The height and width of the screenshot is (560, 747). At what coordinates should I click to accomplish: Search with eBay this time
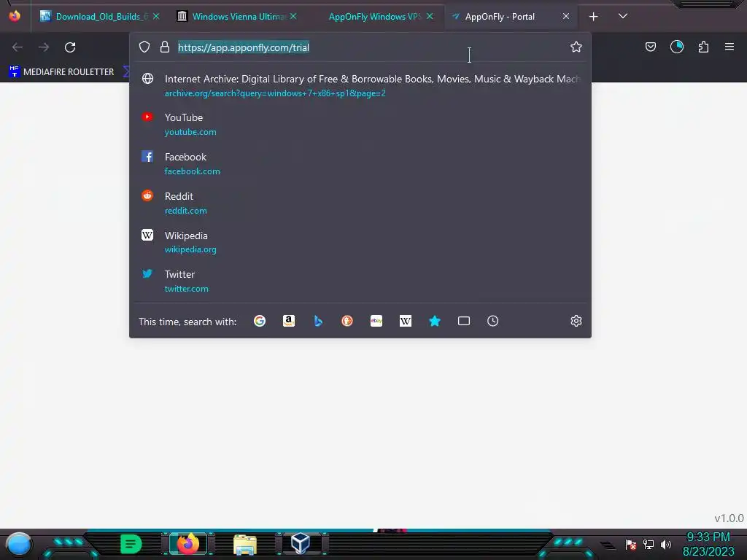[376, 321]
